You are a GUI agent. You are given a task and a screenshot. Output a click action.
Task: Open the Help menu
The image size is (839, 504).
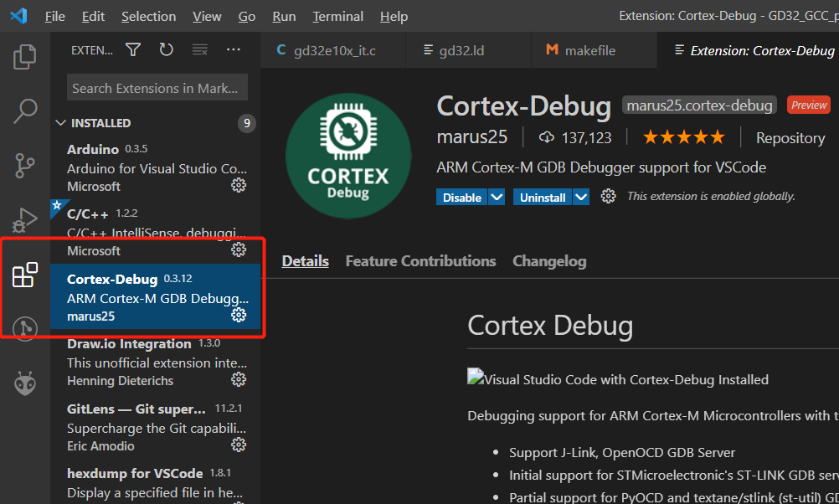click(x=394, y=17)
